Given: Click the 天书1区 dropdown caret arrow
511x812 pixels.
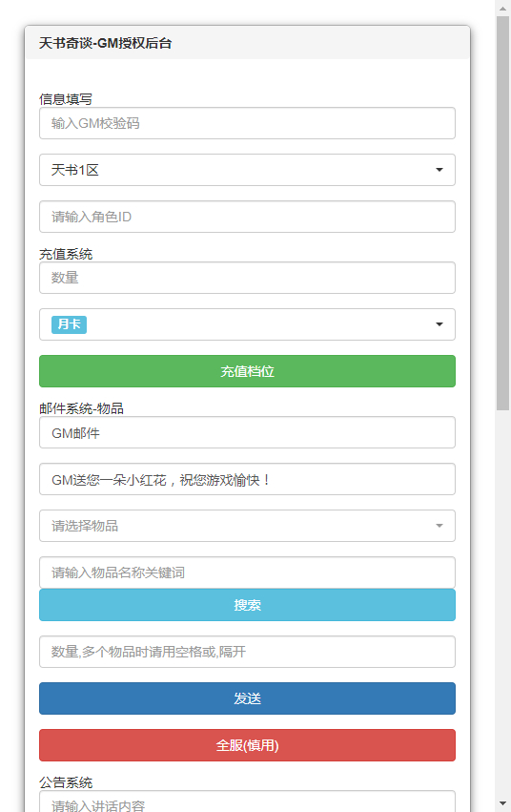Looking at the screenshot, I should coord(439,170).
